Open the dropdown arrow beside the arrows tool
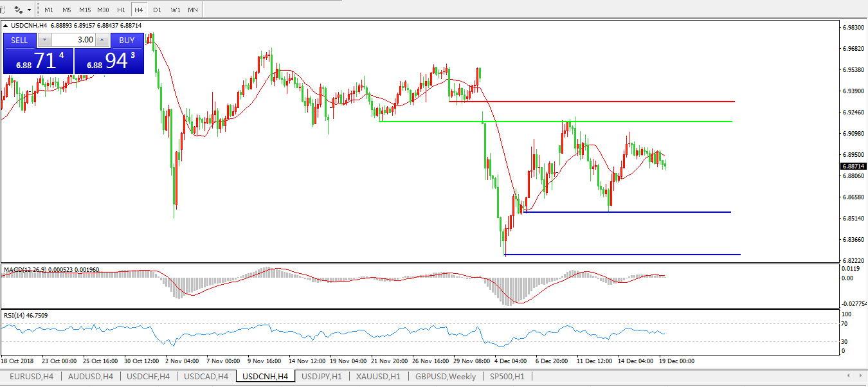The height and width of the screenshot is (387, 868). pyautogui.click(x=30, y=10)
